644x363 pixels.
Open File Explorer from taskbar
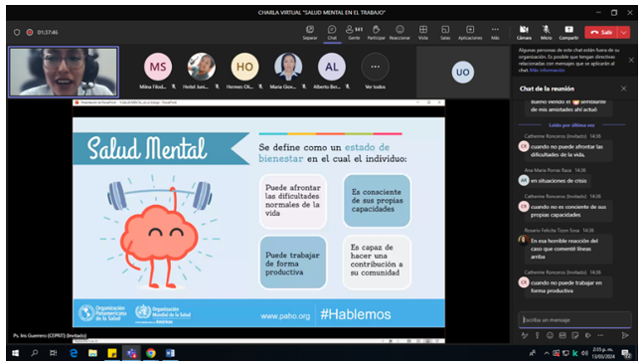[x=92, y=353]
